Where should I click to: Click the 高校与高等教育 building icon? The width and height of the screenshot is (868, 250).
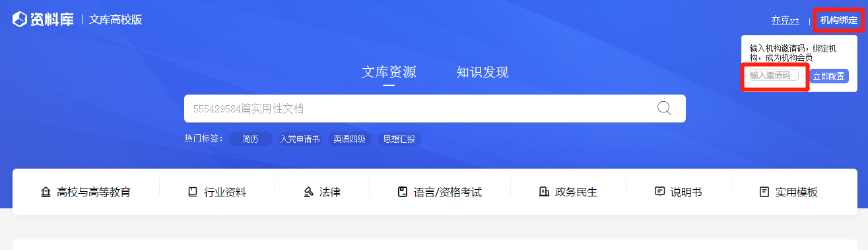[46, 192]
